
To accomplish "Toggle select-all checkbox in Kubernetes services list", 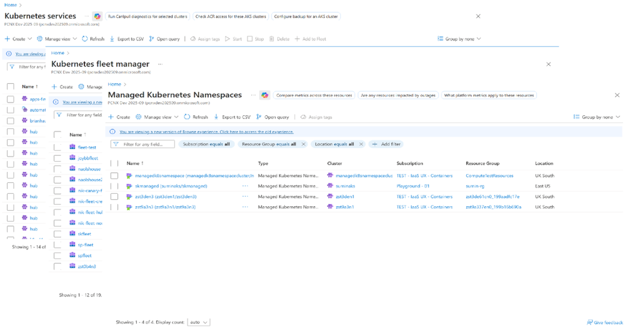I will coord(11,86).
